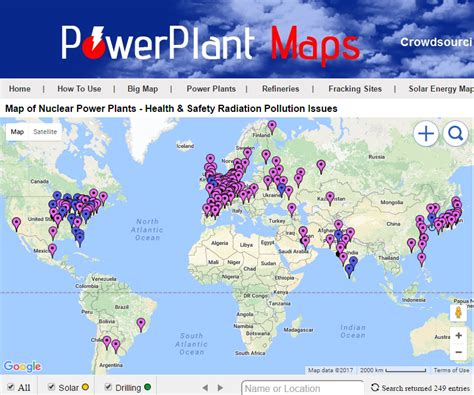Select the marker in Kazakhstan
The image size is (474, 395).
point(330,198)
